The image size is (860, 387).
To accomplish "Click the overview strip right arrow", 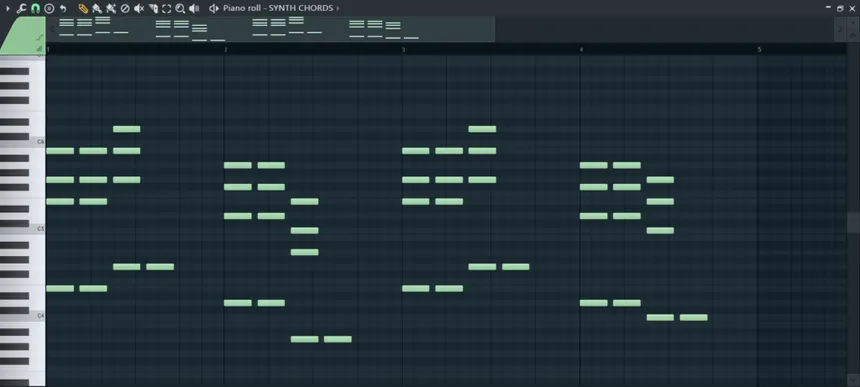I will coord(840,29).
